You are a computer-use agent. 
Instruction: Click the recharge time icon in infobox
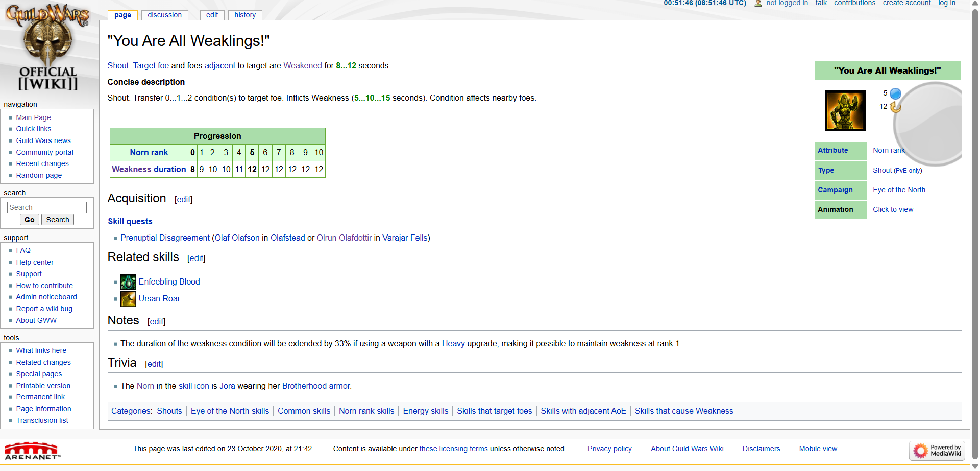(x=895, y=107)
